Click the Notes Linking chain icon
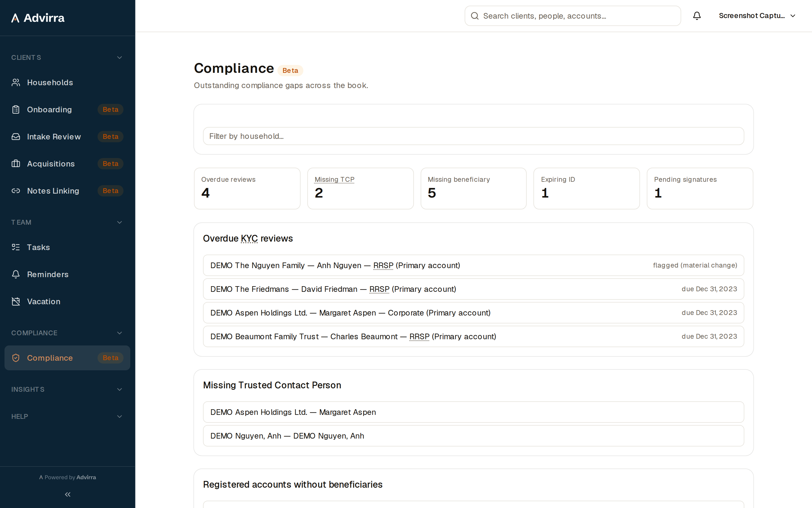 click(16, 191)
